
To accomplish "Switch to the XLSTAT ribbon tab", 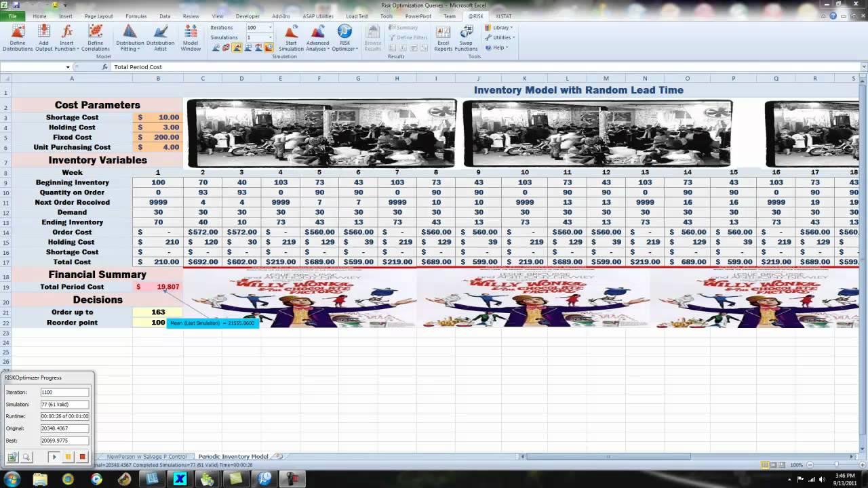I will [503, 16].
